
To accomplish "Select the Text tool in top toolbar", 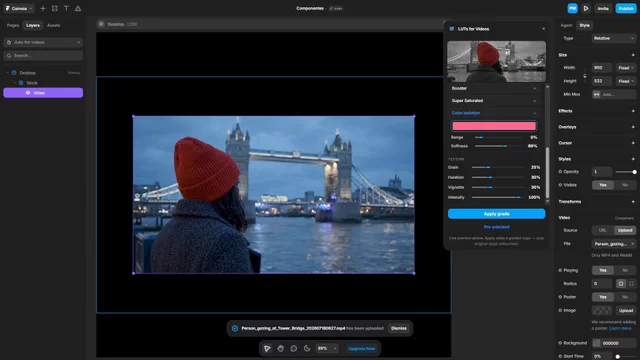I will tap(66, 8).
